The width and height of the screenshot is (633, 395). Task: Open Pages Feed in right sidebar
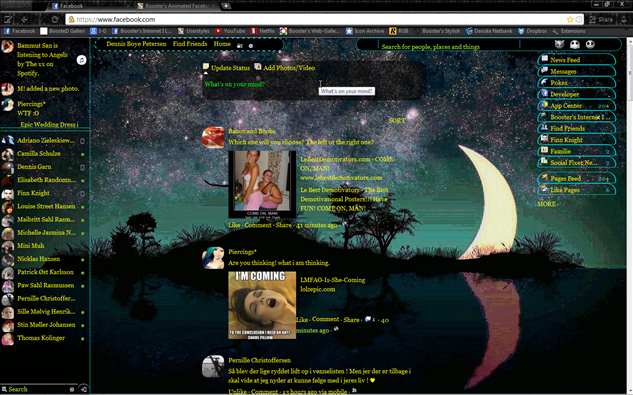(576, 178)
